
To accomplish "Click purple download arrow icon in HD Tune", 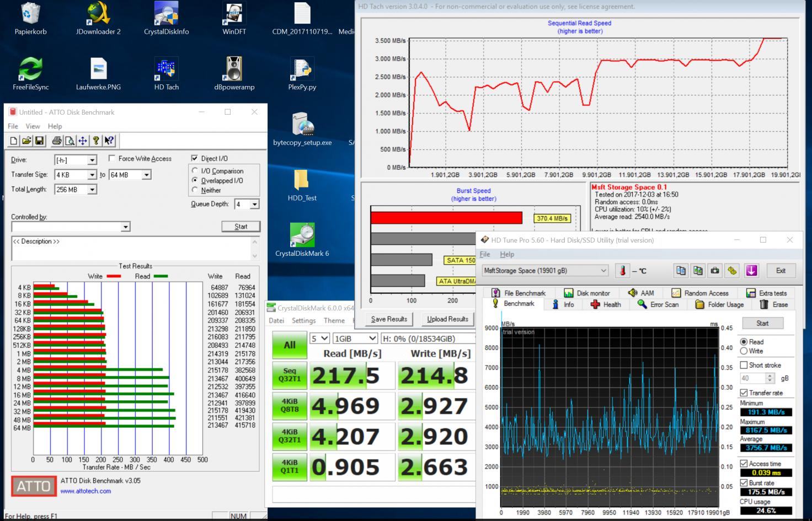I will (x=751, y=271).
